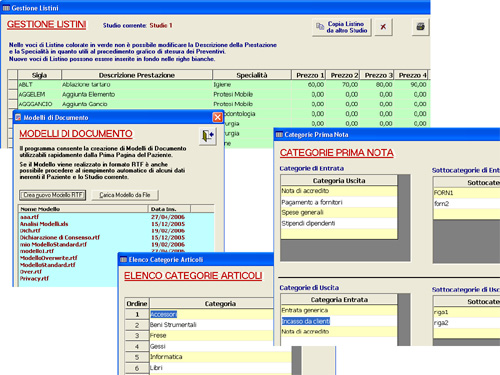Viewport: 500px width, 375px height.
Task: Select ModelloOverwrite.rtf model
Action: 49,258
